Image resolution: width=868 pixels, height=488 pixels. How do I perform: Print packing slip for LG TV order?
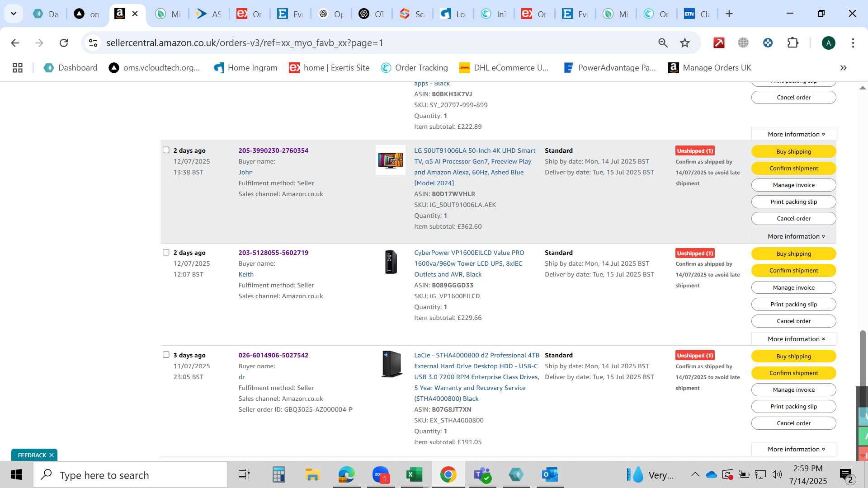(x=793, y=202)
